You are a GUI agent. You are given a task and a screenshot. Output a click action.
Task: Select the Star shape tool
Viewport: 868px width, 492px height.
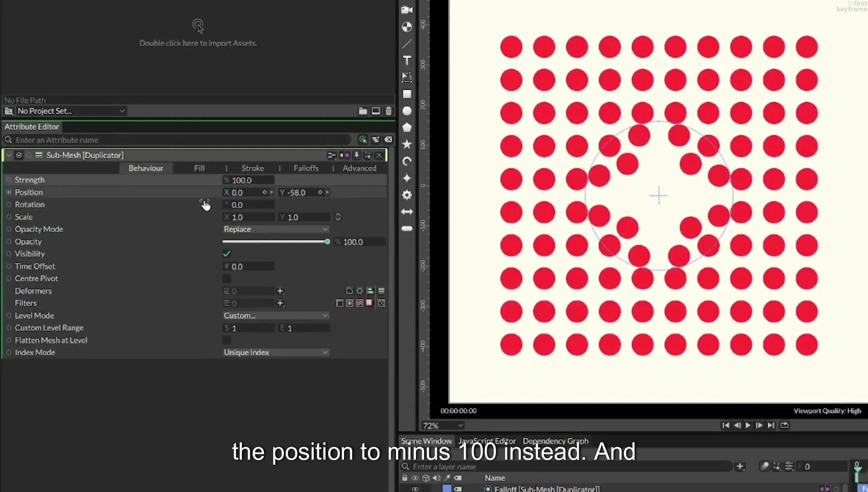tap(407, 144)
